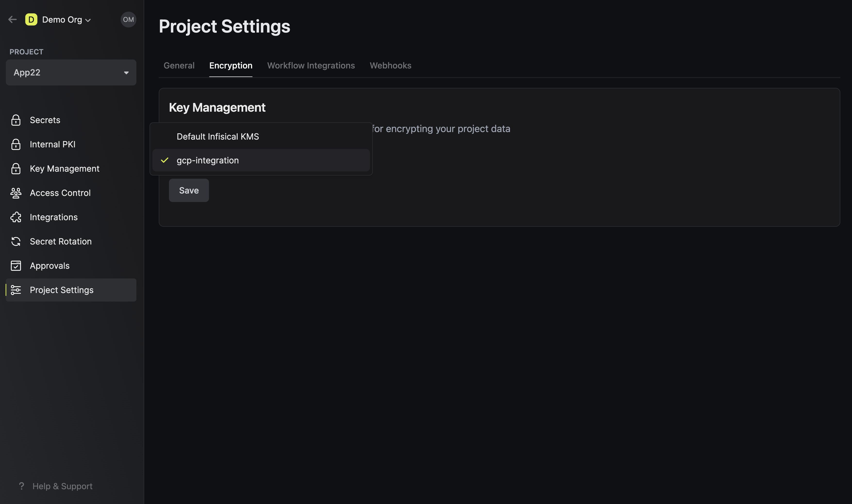The height and width of the screenshot is (504, 852).
Task: Go to Internal PKI in the sidebar
Action: pyautogui.click(x=71, y=144)
